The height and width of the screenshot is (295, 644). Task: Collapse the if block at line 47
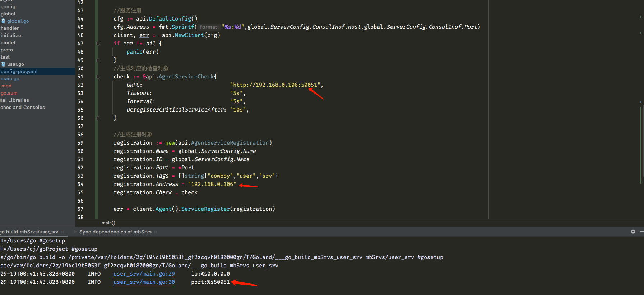click(98, 44)
